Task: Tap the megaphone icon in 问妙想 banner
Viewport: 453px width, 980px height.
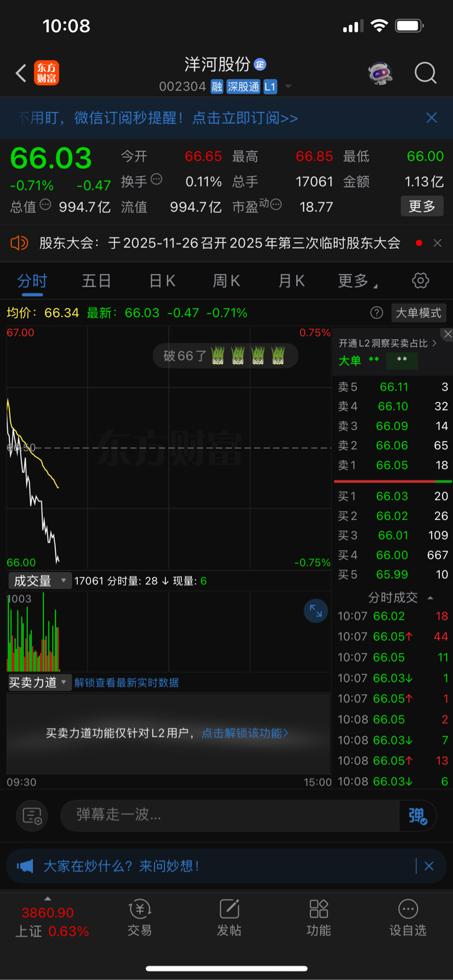Action: [x=25, y=866]
